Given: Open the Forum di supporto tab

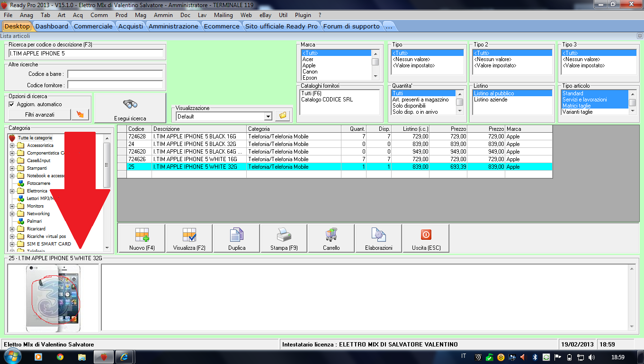Looking at the screenshot, I should click(351, 26).
